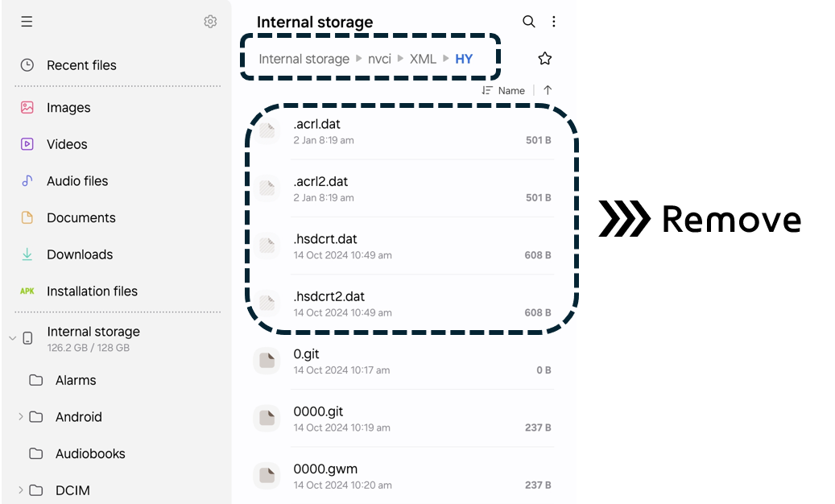Add HY folder to favorites with star
Screen dimensions: 835x504
tap(544, 59)
